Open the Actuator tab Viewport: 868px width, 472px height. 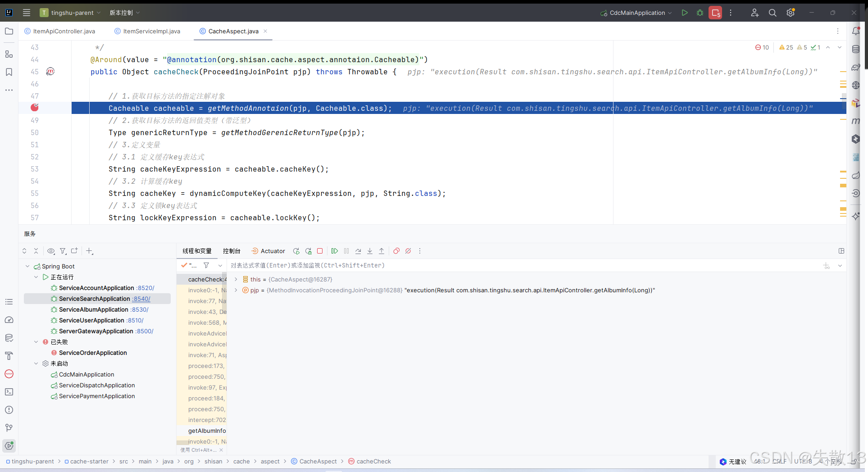click(x=268, y=251)
